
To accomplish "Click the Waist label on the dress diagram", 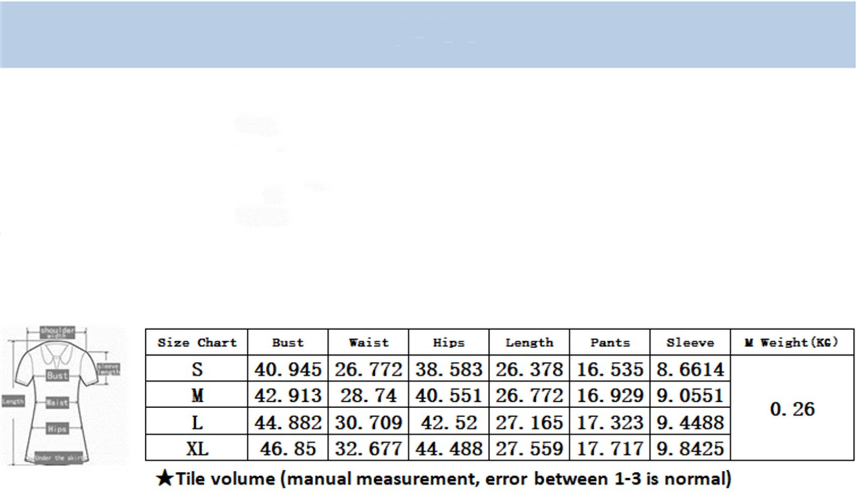I will coord(57,402).
